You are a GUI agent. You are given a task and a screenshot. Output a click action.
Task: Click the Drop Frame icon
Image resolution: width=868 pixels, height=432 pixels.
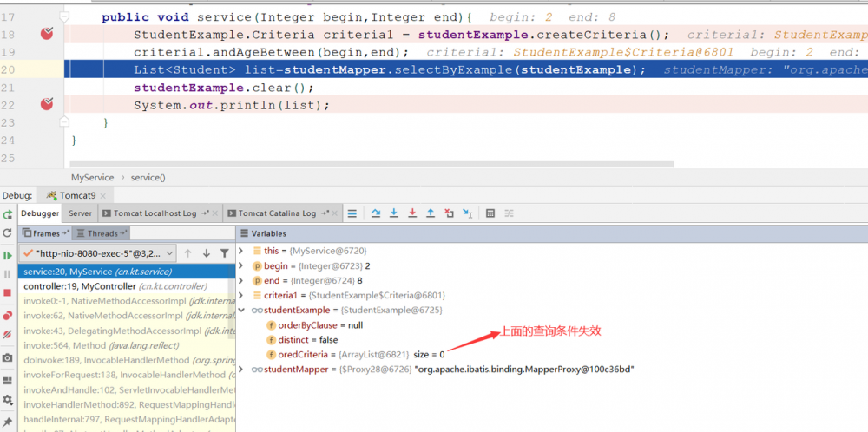[449, 213]
